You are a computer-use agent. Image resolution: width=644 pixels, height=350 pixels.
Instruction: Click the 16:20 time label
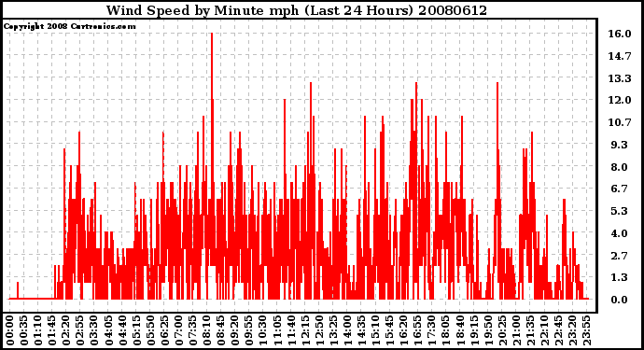click(x=403, y=331)
